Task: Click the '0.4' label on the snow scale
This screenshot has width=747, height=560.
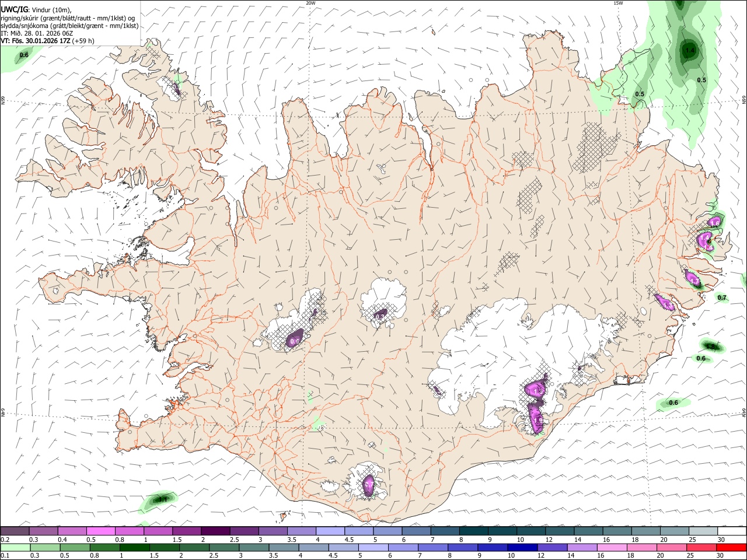Action: 62,540
